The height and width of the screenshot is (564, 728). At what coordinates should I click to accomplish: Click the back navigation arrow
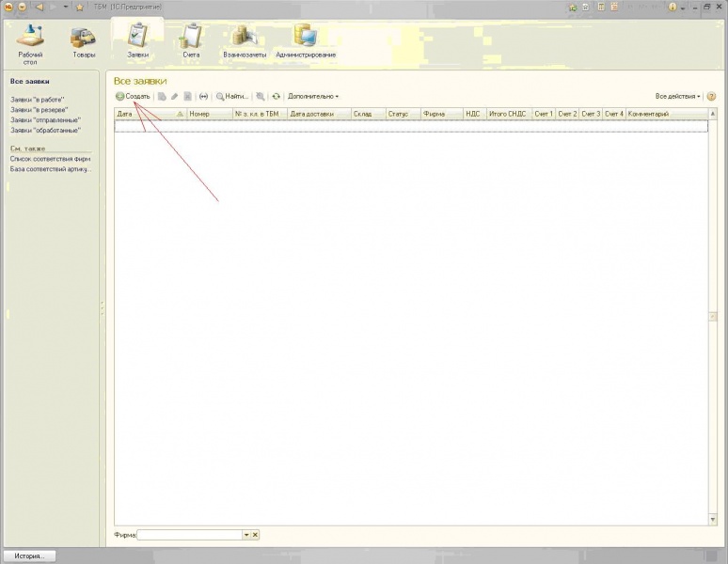(40, 7)
